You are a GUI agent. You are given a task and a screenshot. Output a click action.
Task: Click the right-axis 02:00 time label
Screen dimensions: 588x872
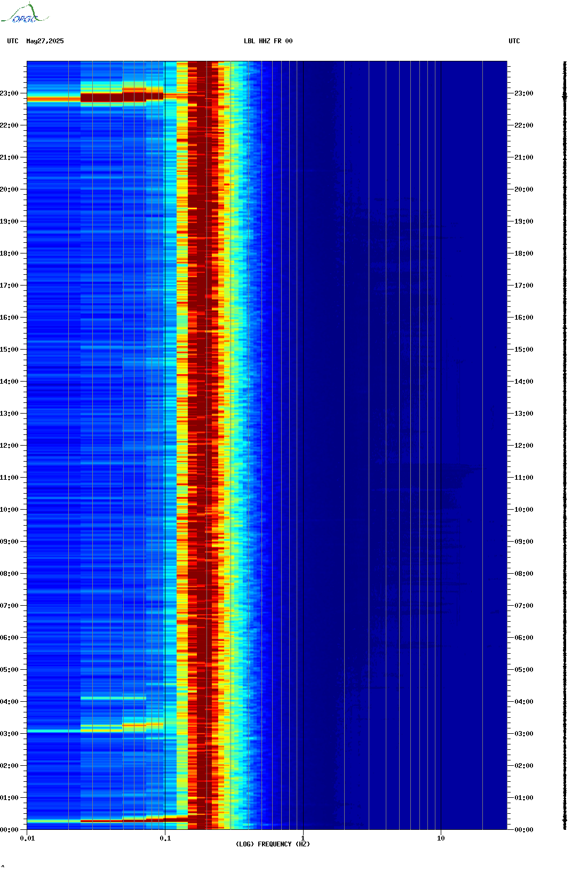tap(523, 766)
